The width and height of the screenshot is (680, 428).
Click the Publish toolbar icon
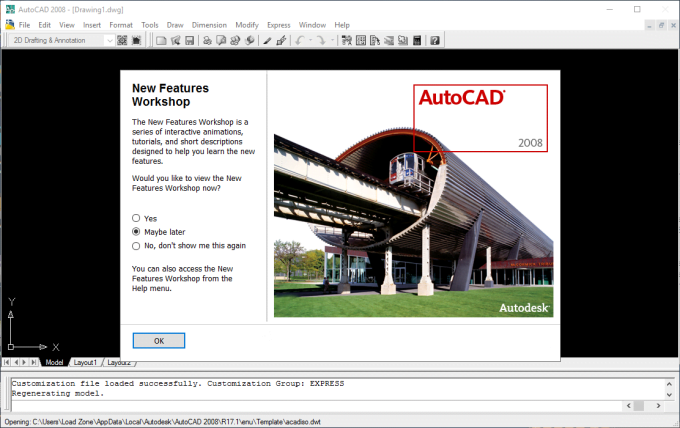point(235,41)
